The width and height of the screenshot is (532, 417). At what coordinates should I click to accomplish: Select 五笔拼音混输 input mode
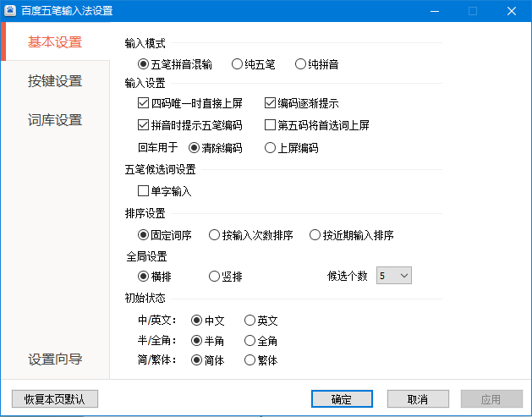coord(175,64)
